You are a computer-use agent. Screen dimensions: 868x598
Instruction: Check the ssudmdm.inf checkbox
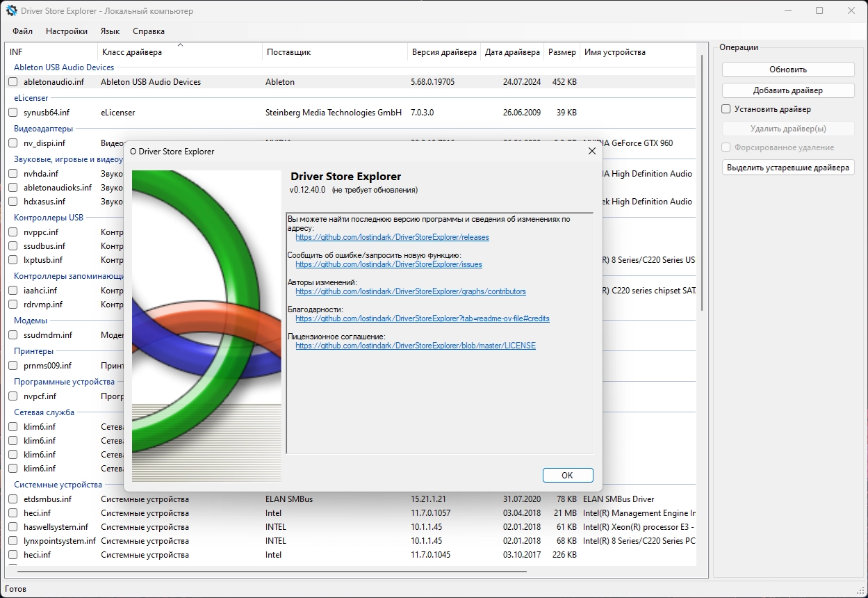click(x=13, y=335)
